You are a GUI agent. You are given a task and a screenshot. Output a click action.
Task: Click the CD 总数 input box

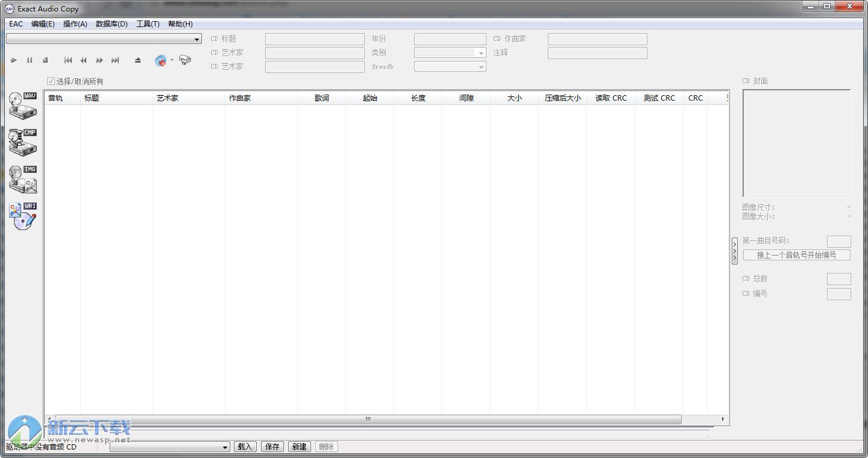(x=839, y=279)
